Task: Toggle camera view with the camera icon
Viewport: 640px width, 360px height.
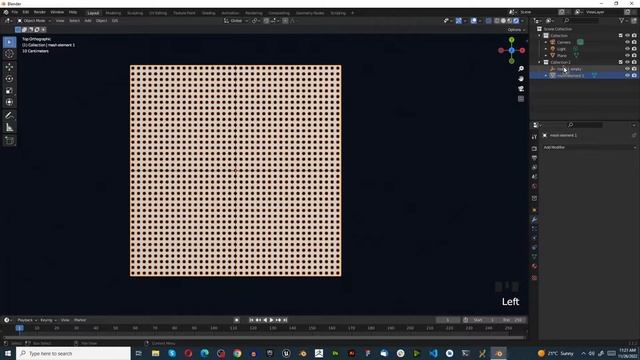Action: 521,89
